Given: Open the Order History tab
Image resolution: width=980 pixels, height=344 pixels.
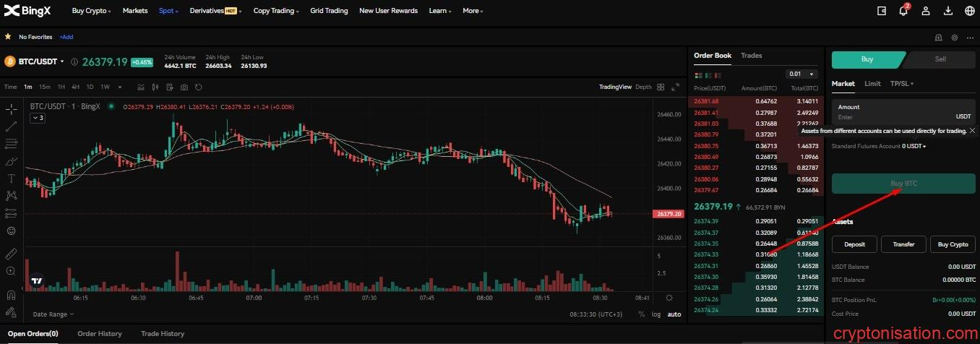Looking at the screenshot, I should (x=100, y=334).
